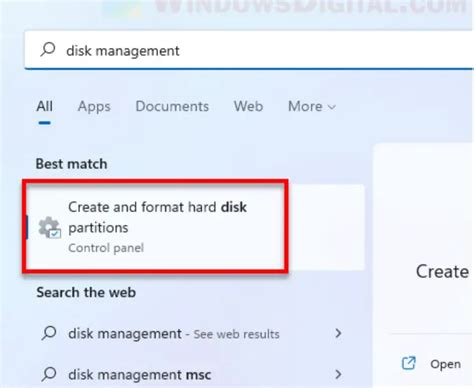The height and width of the screenshot is (388, 474).
Task: Click the disk management search text field
Action: (249, 50)
